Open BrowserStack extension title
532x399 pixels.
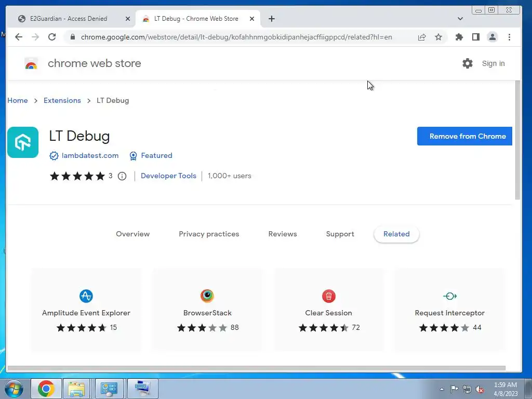pos(207,313)
